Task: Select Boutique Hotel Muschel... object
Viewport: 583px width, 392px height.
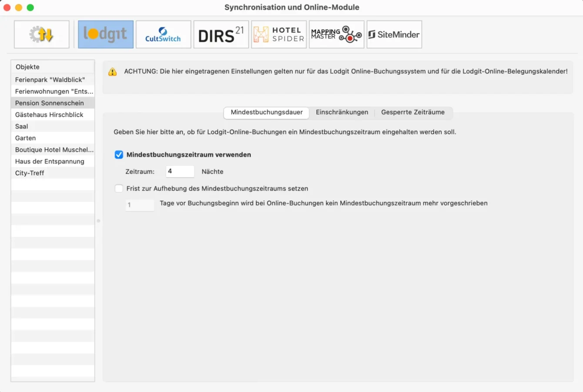Action: point(53,150)
